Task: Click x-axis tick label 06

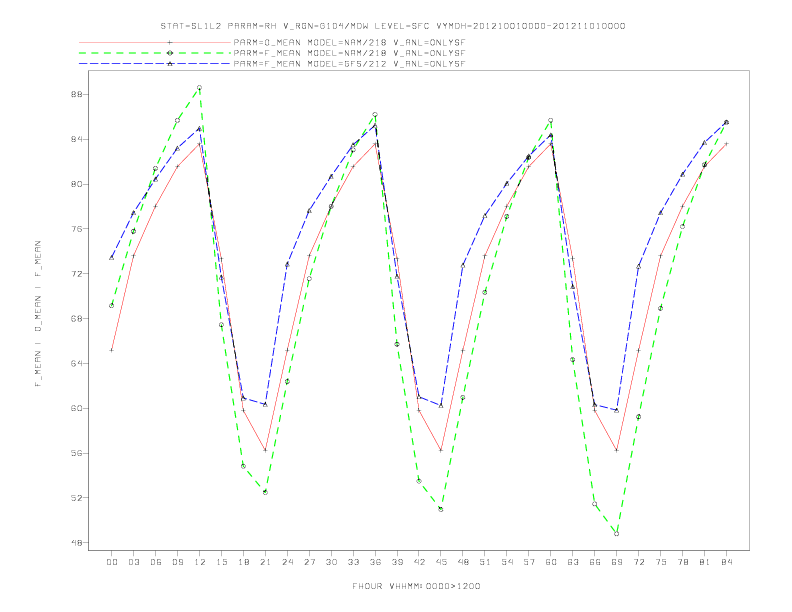Action: 156,562
